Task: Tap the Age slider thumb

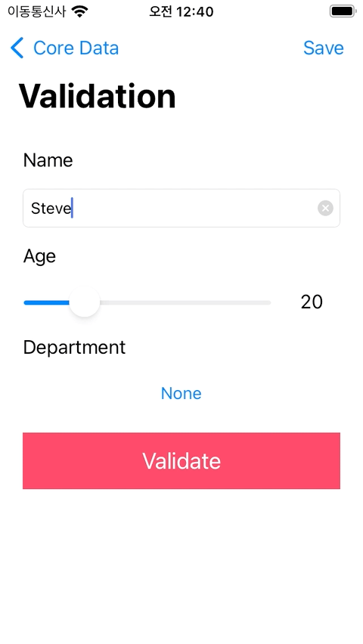Action: pos(84,302)
